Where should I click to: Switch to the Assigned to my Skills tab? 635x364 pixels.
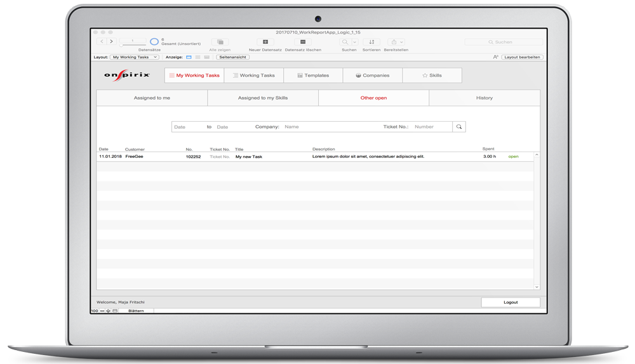click(262, 98)
